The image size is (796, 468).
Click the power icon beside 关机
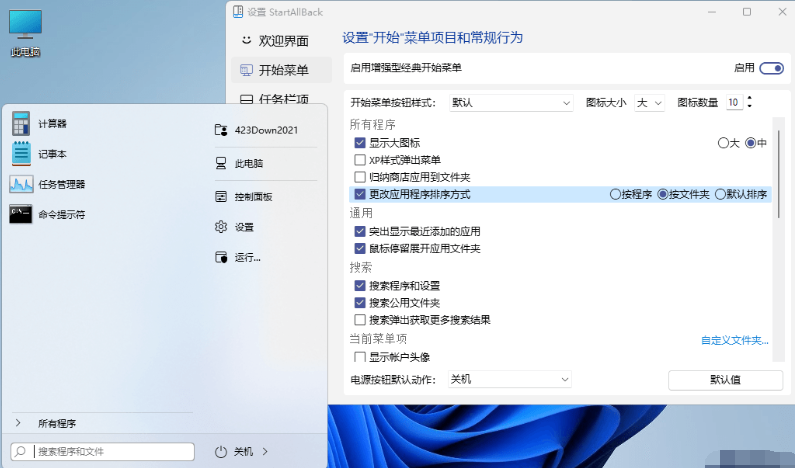coord(221,452)
